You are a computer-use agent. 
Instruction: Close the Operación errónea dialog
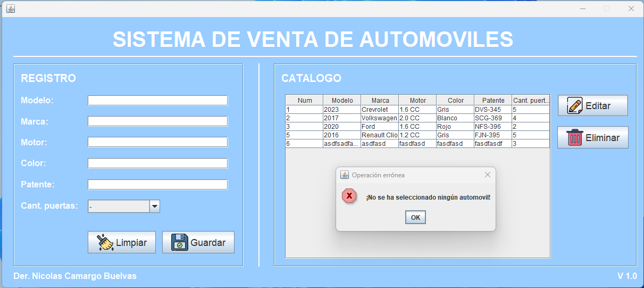pos(488,175)
